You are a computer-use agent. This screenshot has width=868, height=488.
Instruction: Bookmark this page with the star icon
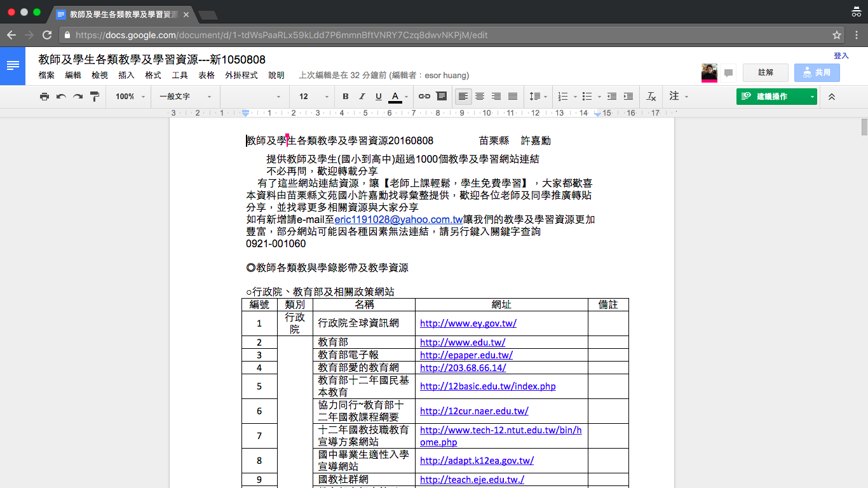tap(837, 35)
